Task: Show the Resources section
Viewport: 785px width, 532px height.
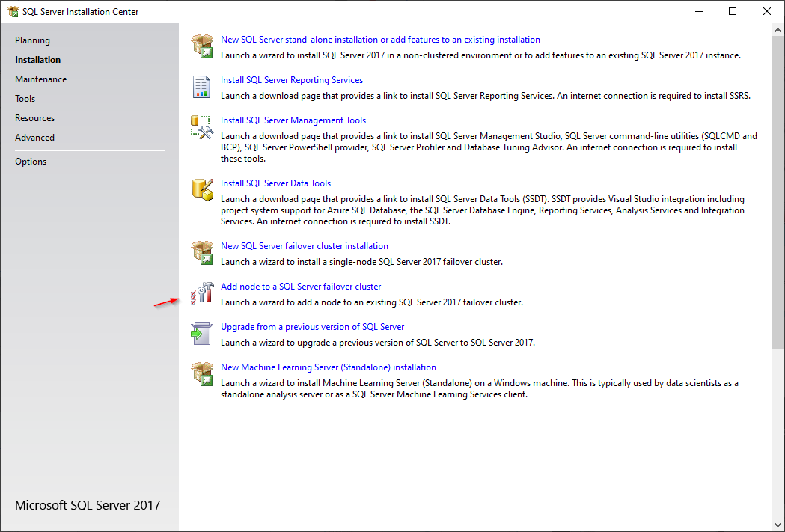Action: coord(34,118)
